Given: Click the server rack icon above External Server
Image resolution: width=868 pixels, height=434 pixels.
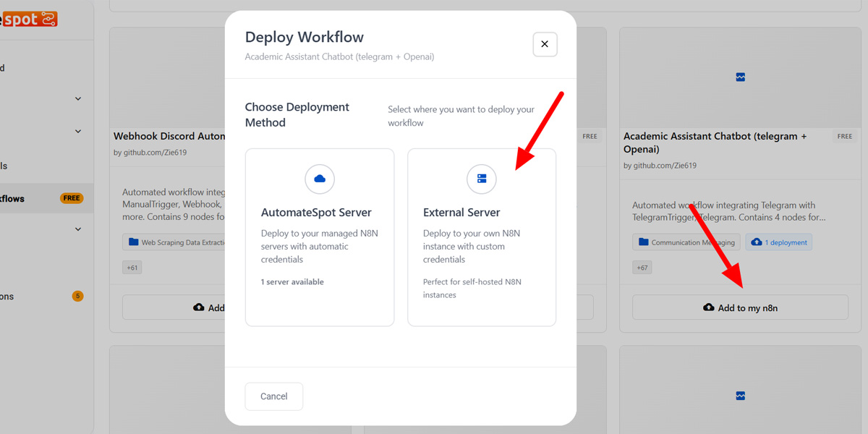Looking at the screenshot, I should [x=482, y=179].
